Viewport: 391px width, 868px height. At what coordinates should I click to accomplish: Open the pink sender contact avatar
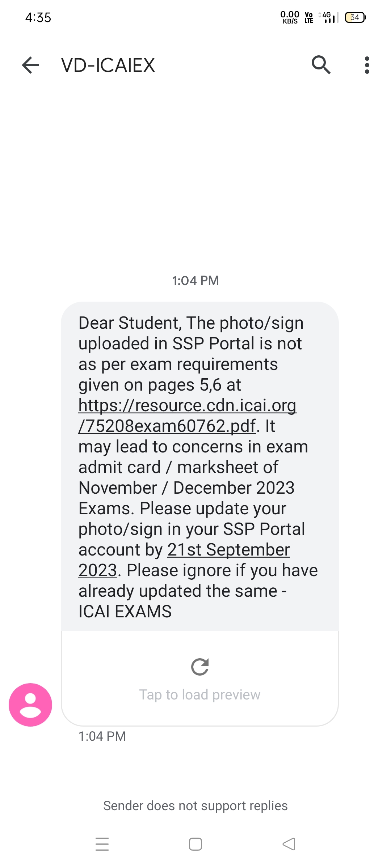(30, 705)
